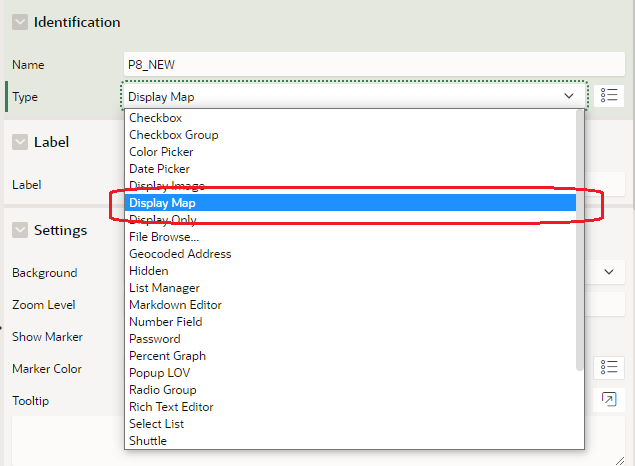Select the Radio Group option

162,390
